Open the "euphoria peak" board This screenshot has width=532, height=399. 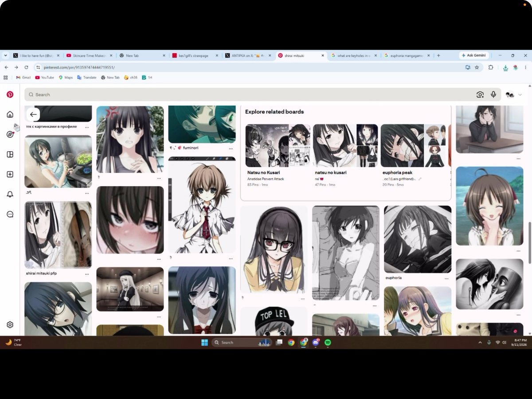tap(413, 155)
